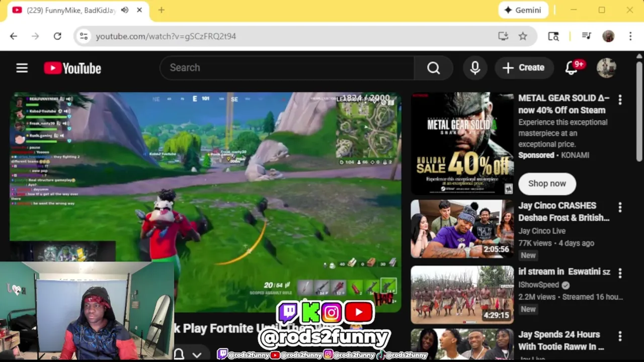Viewport: 644px width, 362px height.
Task: Open the YouTube guide hamburger menu
Action: click(x=22, y=68)
